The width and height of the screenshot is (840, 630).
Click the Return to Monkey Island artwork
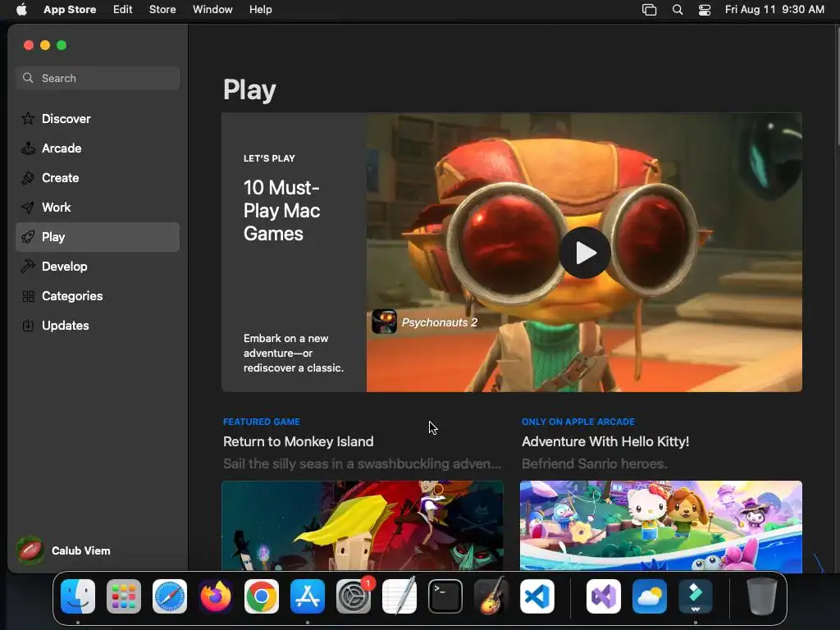363,526
